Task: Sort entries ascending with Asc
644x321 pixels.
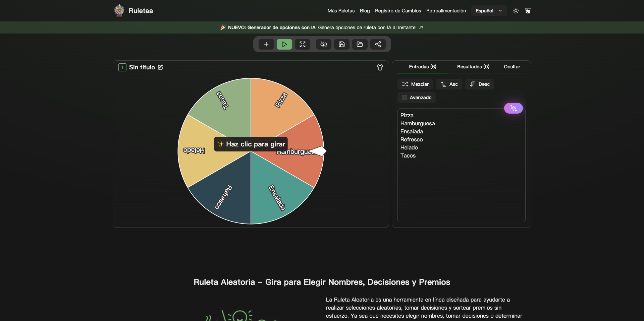Action: click(449, 84)
